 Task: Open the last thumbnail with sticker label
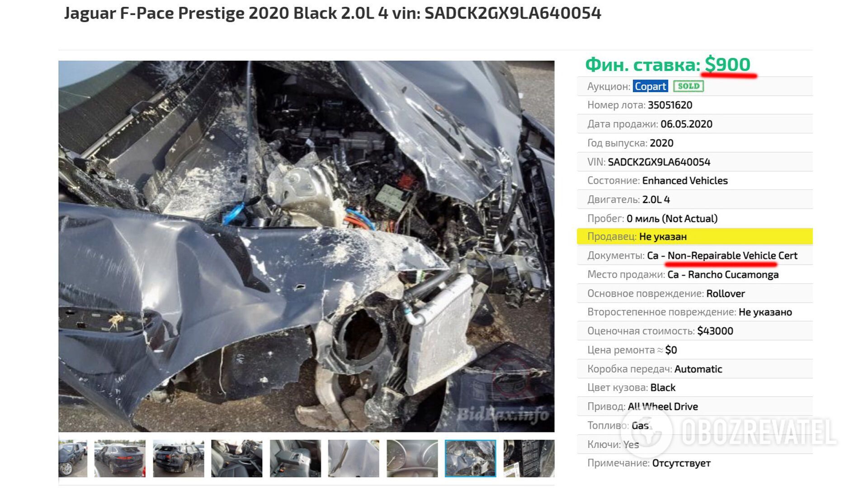coord(529,458)
